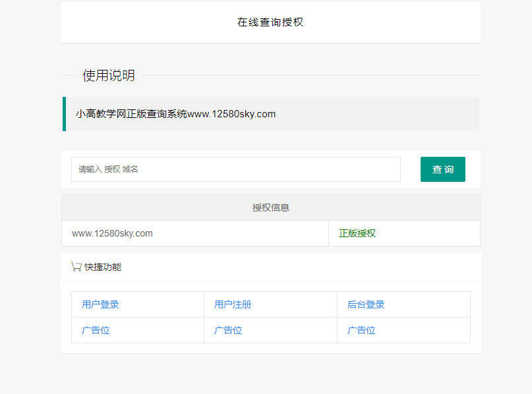
Task: Click the 快捷功能 panel title
Action: click(x=103, y=267)
